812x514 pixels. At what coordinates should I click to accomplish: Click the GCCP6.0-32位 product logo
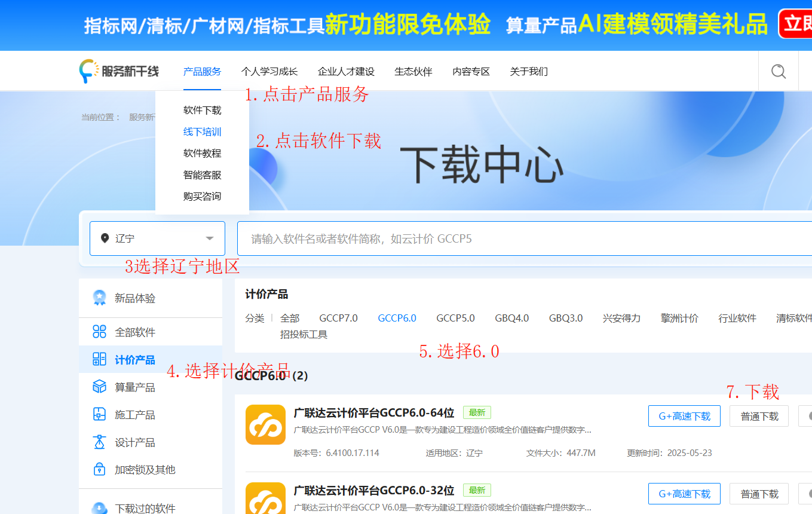pyautogui.click(x=265, y=498)
